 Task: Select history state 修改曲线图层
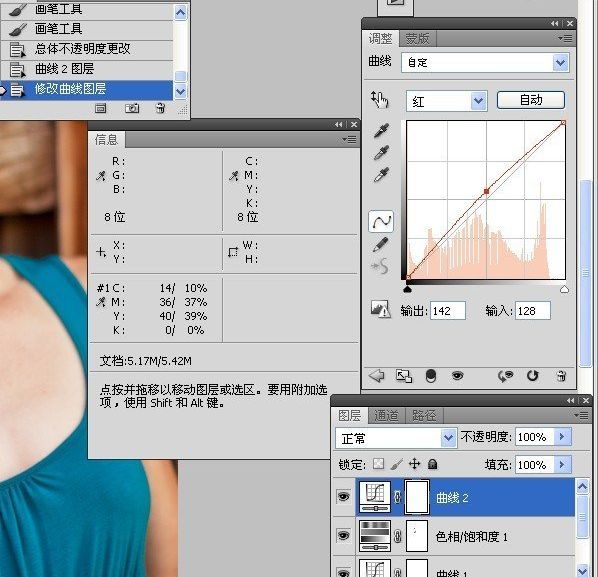click(x=87, y=90)
